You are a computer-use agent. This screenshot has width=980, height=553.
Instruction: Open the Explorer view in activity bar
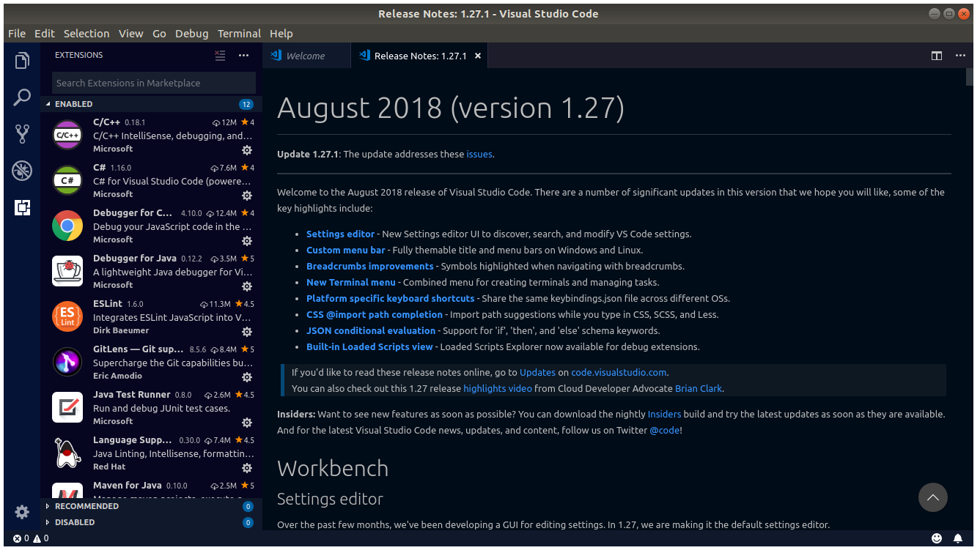[22, 61]
